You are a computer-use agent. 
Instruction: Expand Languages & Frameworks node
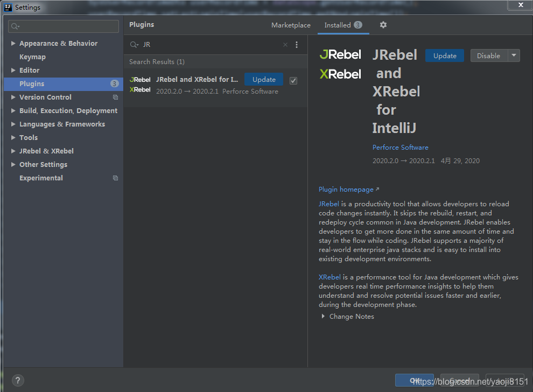tap(13, 124)
